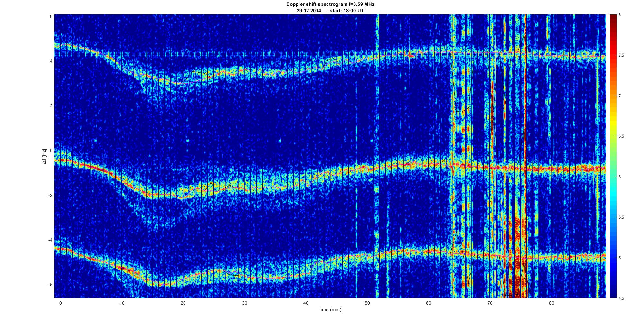
Task: Click the y-axis tick label "2"
Action: click(x=51, y=106)
